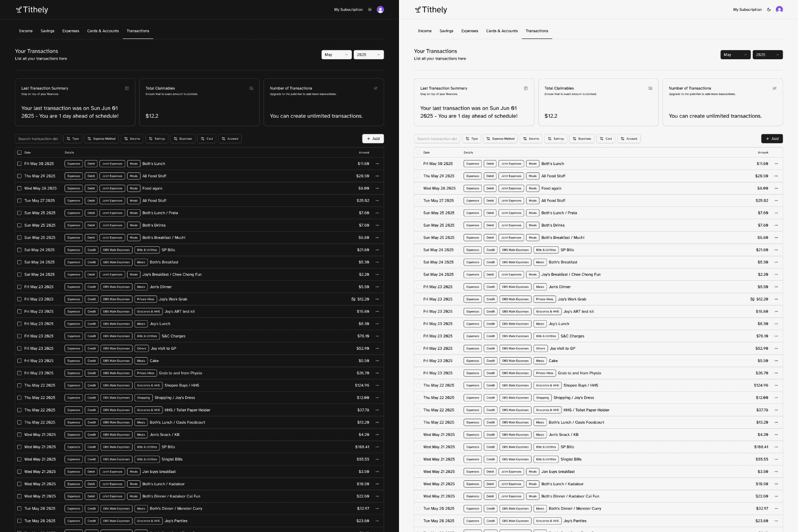Click the $124.96 amount in light view
798x532 pixels.
[761, 385]
